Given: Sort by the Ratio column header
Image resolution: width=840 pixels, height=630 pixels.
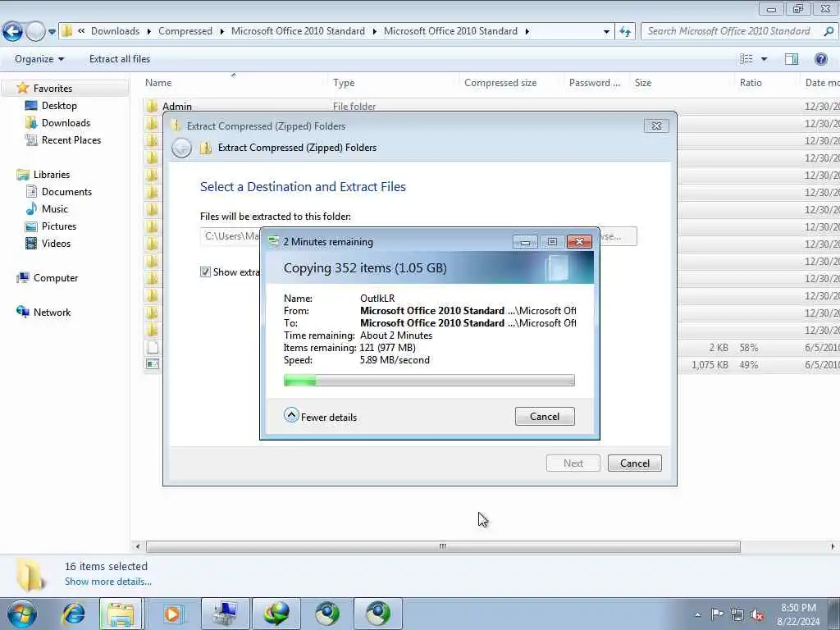Looking at the screenshot, I should pyautogui.click(x=751, y=83).
